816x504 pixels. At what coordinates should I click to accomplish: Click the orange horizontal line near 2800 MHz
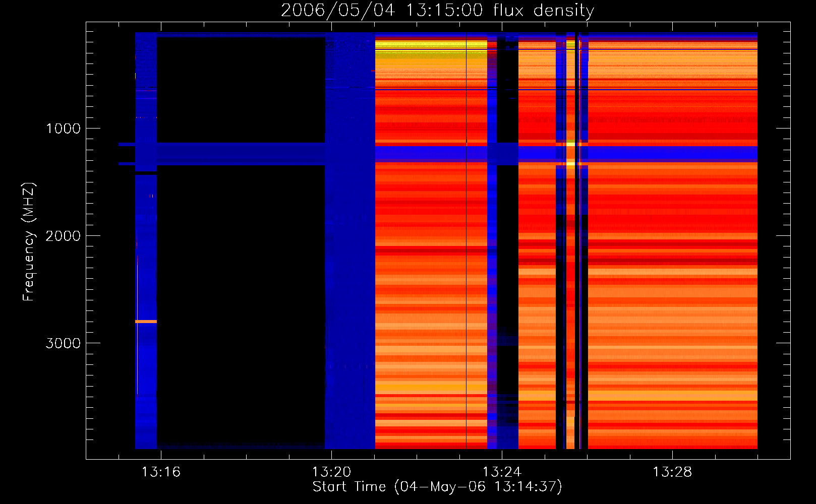146,322
